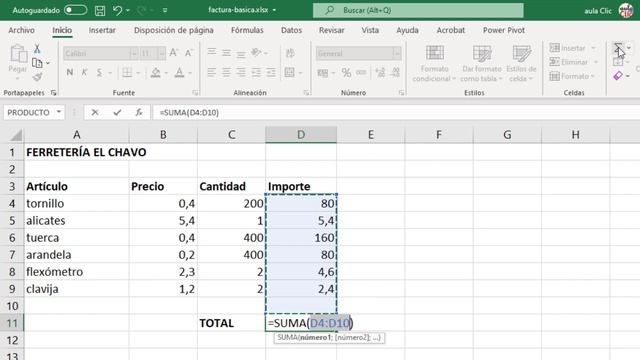
Task: Click the aula Clic account avatar
Action: tap(626, 10)
